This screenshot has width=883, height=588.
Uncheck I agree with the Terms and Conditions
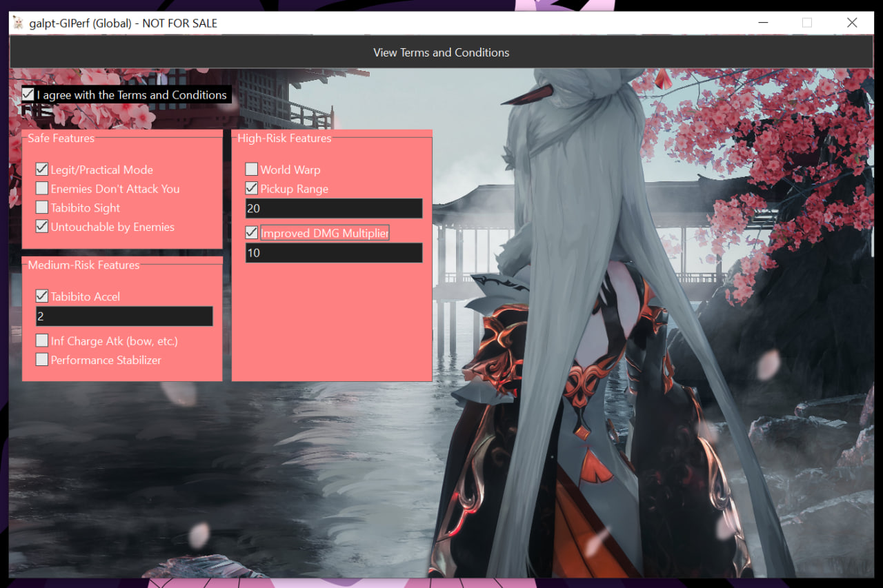tap(28, 94)
